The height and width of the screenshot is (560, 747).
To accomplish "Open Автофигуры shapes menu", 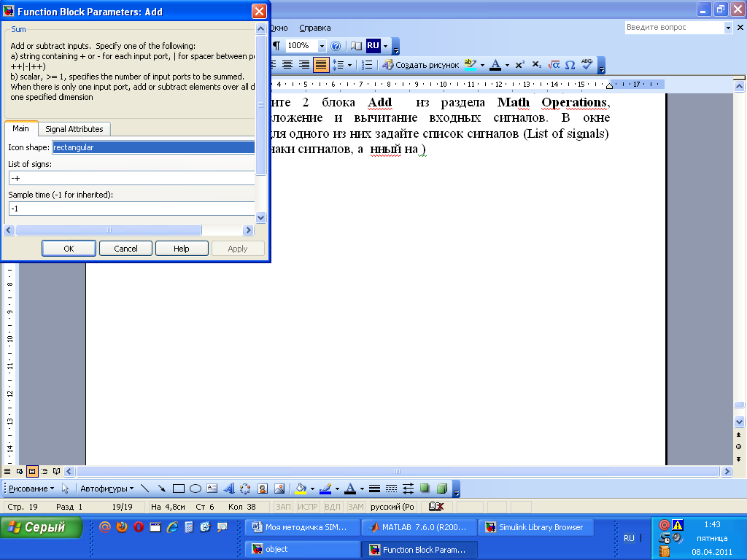I will 107,489.
